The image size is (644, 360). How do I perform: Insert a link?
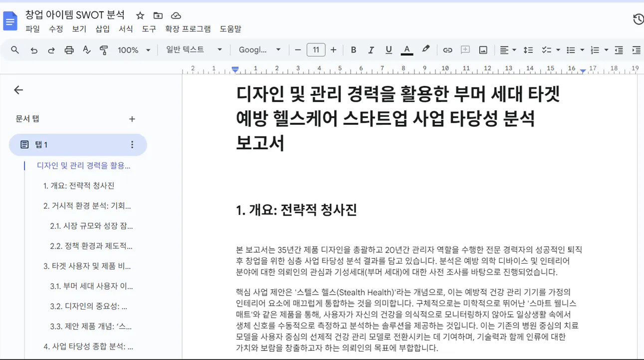pos(447,50)
